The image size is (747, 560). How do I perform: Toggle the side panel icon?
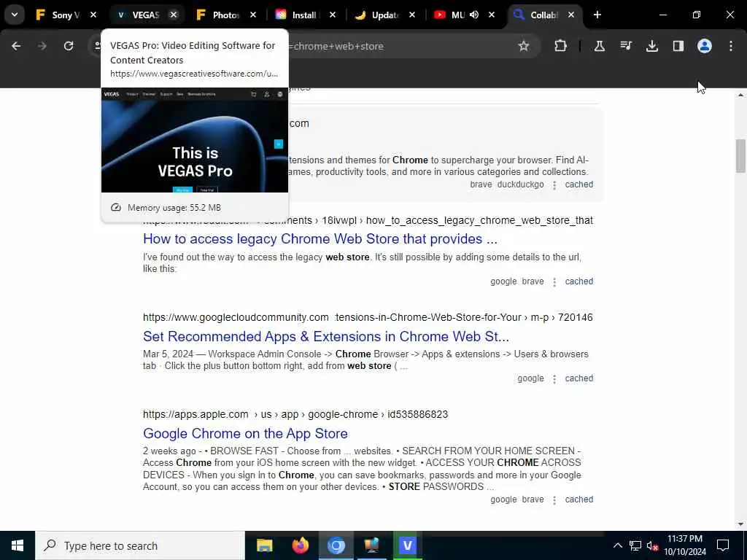[678, 46]
